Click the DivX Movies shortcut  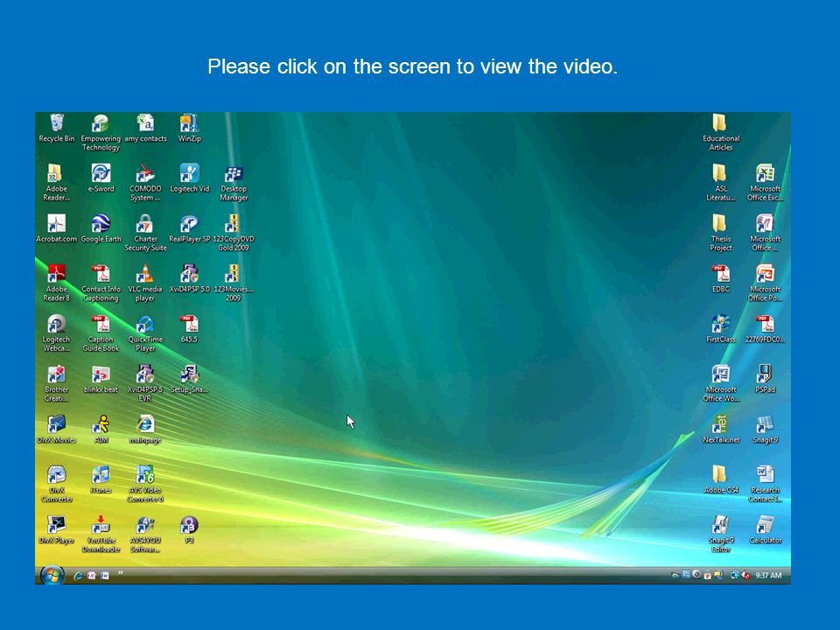[x=56, y=429]
